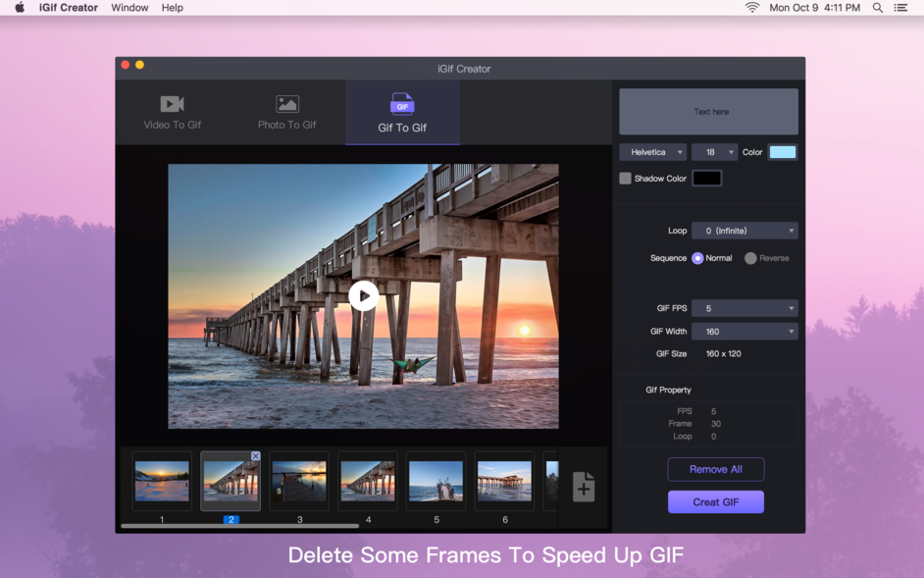Click the Spotlight search icon in menu bar
Viewport: 924px width, 578px height.
coord(878,8)
